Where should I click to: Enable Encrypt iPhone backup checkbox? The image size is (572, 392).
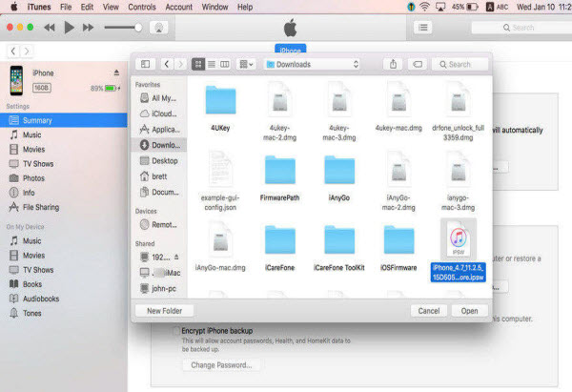pyautogui.click(x=174, y=330)
